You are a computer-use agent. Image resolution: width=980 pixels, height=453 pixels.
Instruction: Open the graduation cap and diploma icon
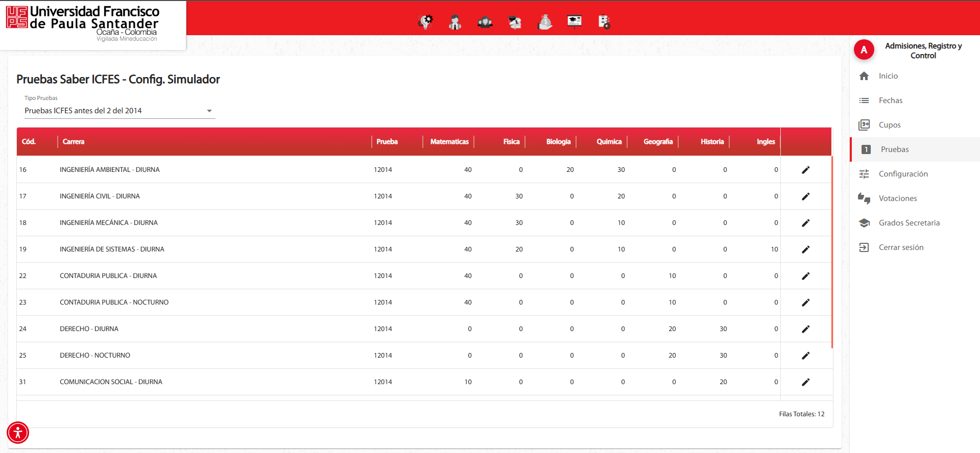click(x=515, y=22)
